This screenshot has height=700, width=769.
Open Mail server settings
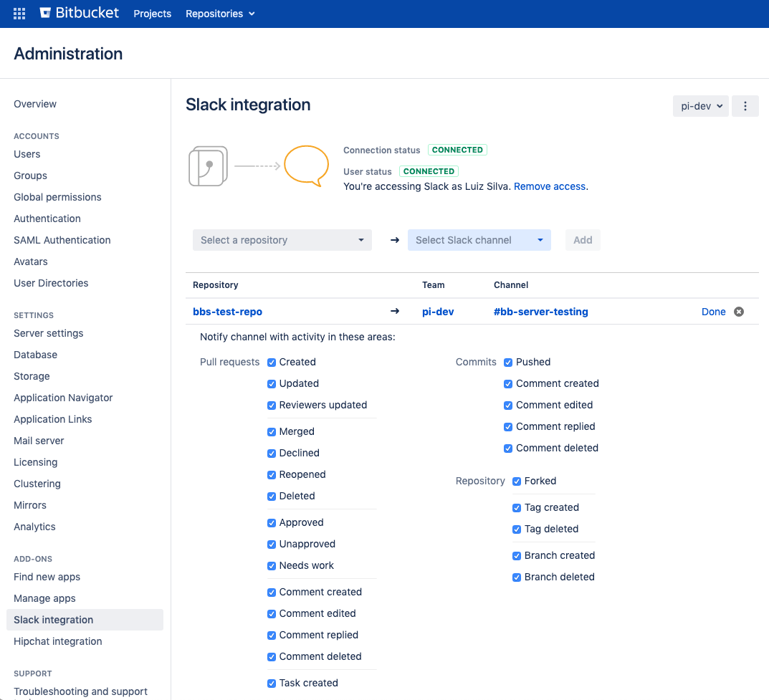(x=39, y=441)
